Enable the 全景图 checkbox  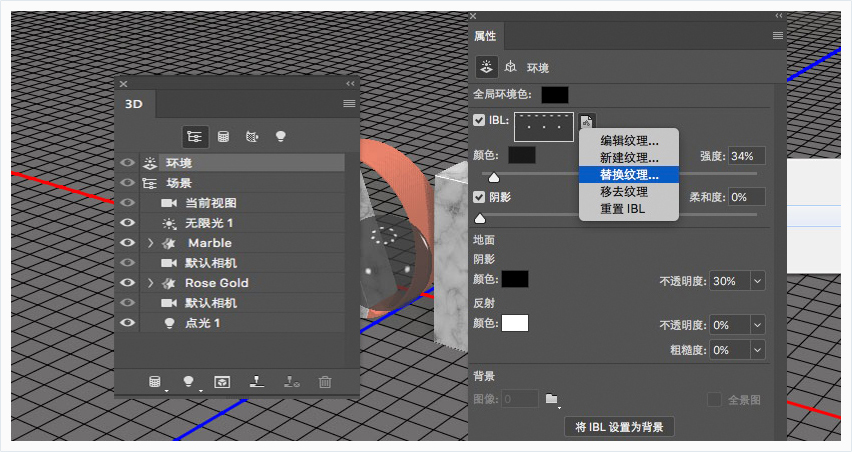[714, 400]
